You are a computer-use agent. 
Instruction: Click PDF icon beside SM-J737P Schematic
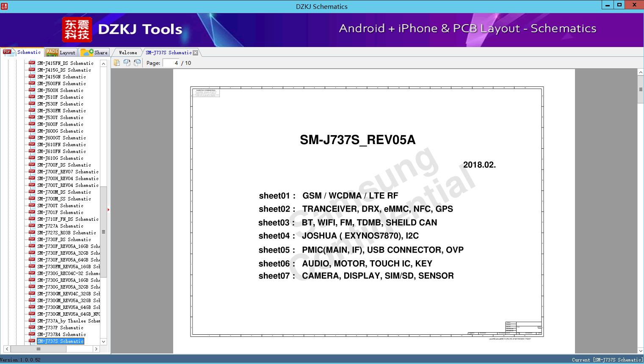pyautogui.click(x=32, y=327)
